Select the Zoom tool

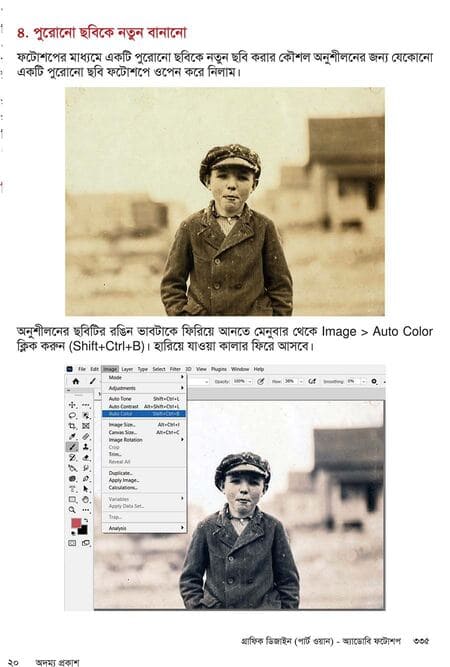(72, 510)
